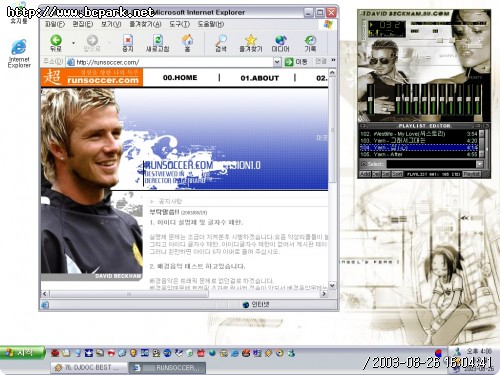Open the Select dropdown in the Playlist Editor
The width and height of the screenshot is (500, 375).
[x=479, y=164]
